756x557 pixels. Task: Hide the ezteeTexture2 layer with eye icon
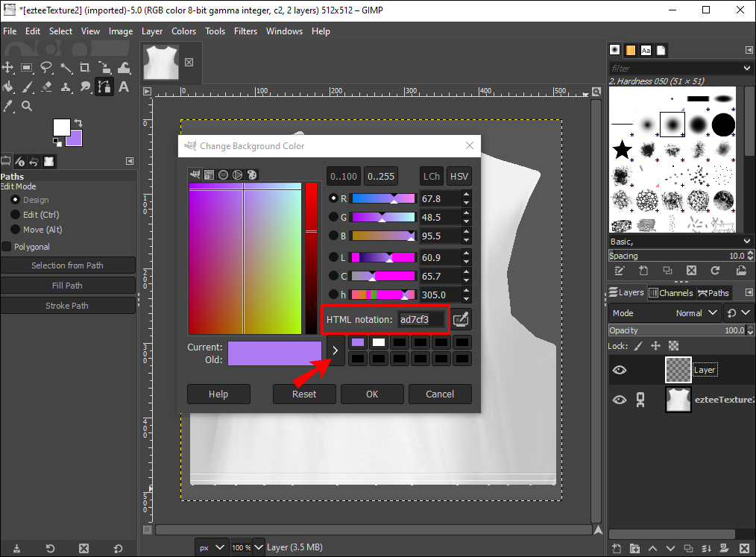619,400
